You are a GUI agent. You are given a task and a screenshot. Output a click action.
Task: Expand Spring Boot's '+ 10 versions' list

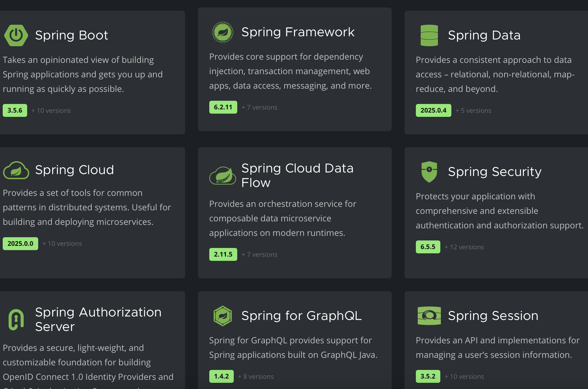click(x=51, y=111)
